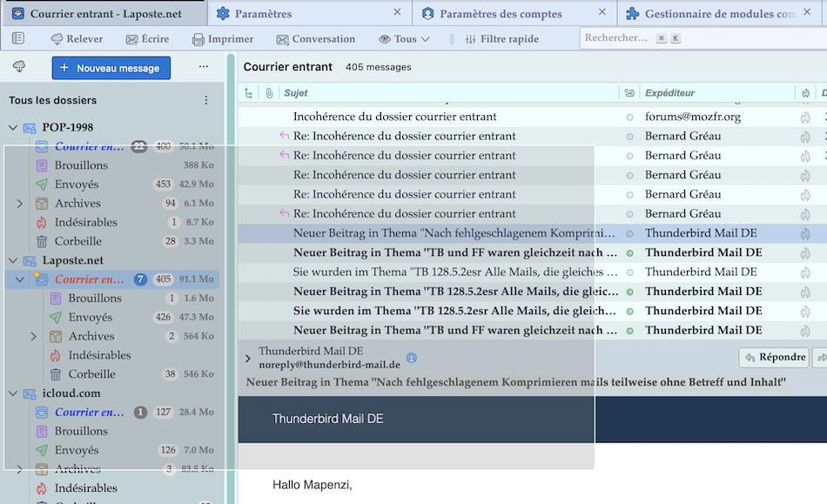Toggle read dot for selected 'Nach fehlgeschlagenem' message

629,234
